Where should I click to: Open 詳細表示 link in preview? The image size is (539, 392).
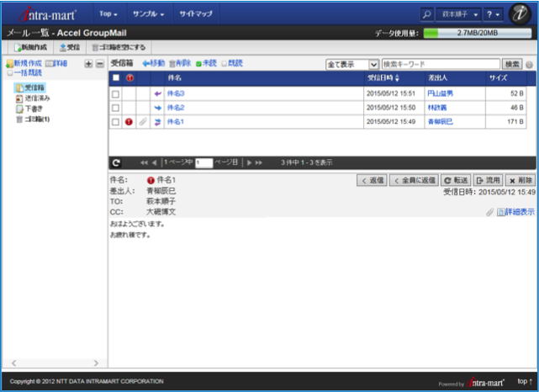(x=516, y=212)
